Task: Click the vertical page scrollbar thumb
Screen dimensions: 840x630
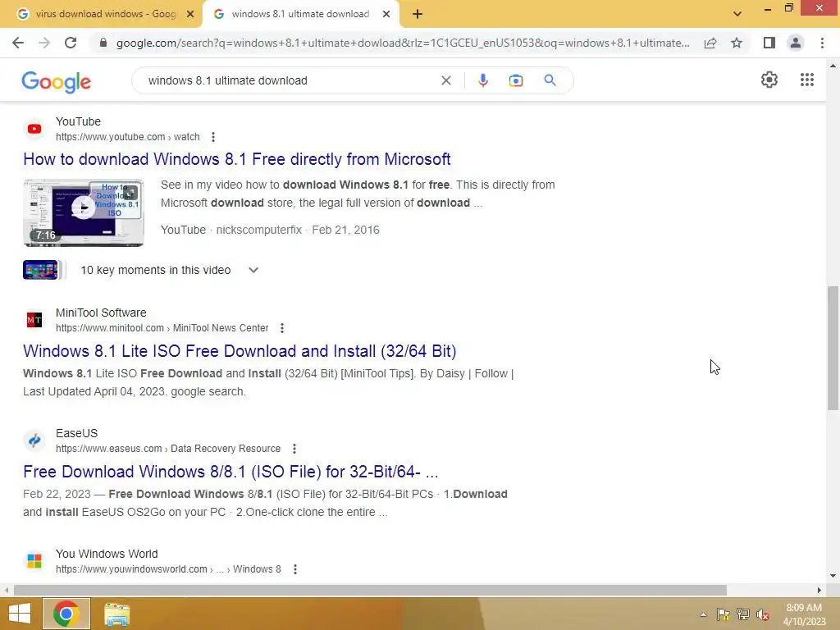Action: pos(833,348)
